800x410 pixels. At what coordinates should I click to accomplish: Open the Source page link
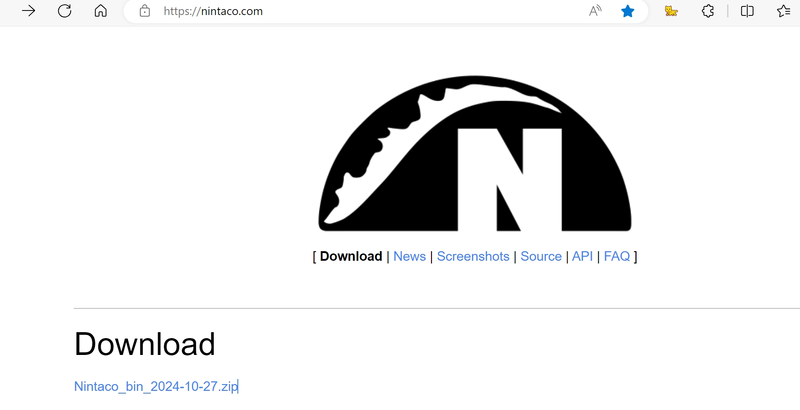541,256
